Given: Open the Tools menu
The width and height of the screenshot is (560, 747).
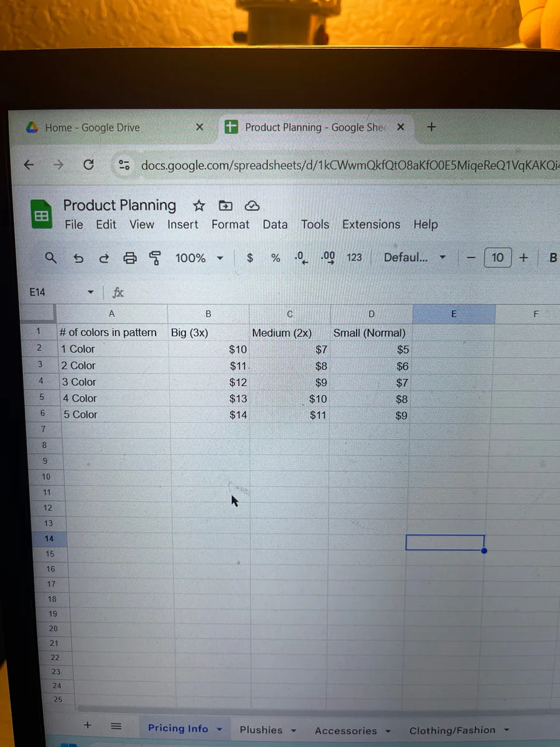Looking at the screenshot, I should pyautogui.click(x=315, y=225).
